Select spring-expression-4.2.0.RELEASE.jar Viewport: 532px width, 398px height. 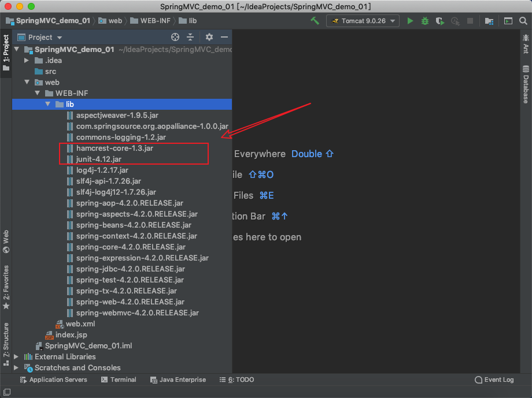pos(138,258)
